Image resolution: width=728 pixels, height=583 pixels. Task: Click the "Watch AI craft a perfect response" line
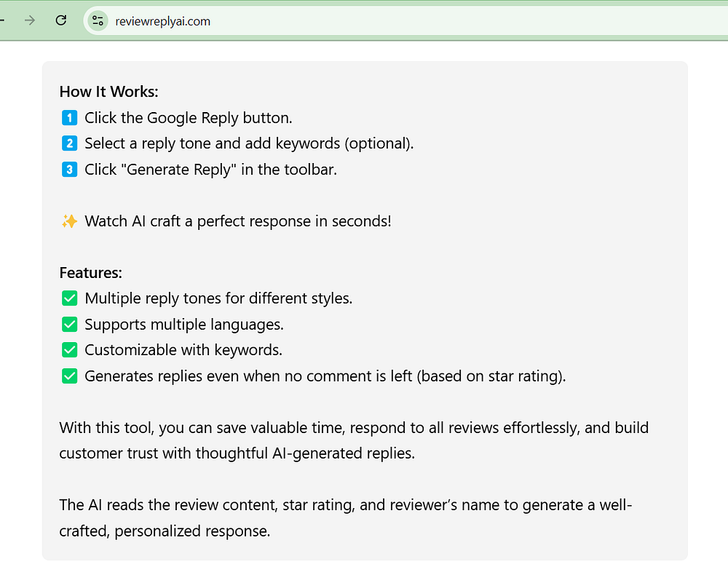pos(237,221)
